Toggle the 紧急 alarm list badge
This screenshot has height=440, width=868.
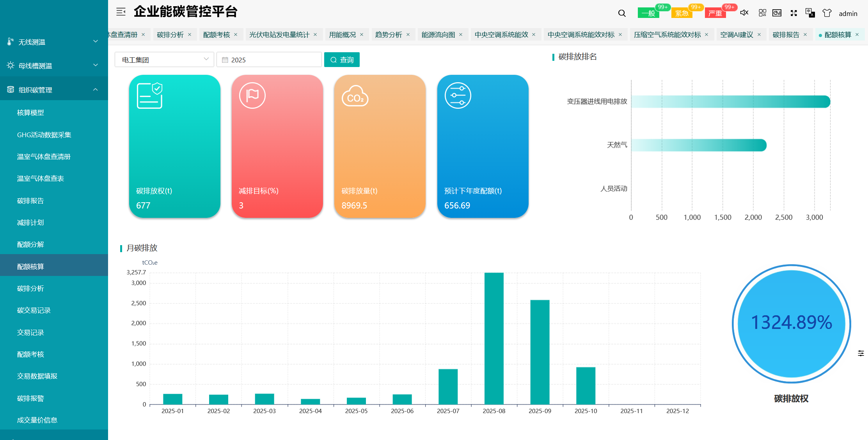pyautogui.click(x=682, y=13)
